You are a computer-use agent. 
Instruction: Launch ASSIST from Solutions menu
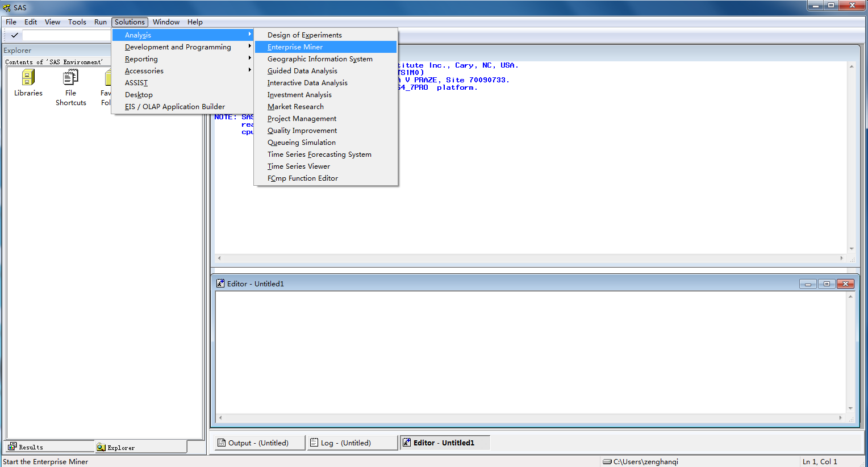(x=183, y=83)
